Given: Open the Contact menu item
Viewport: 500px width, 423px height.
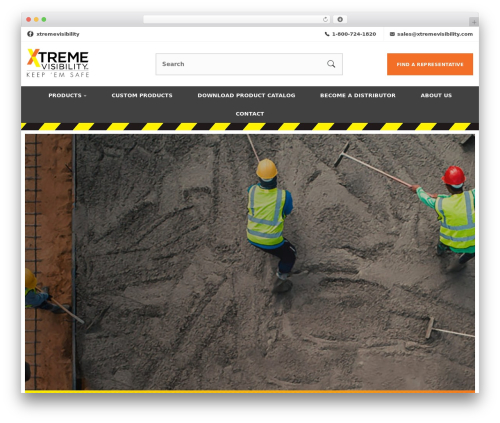Looking at the screenshot, I should point(250,114).
